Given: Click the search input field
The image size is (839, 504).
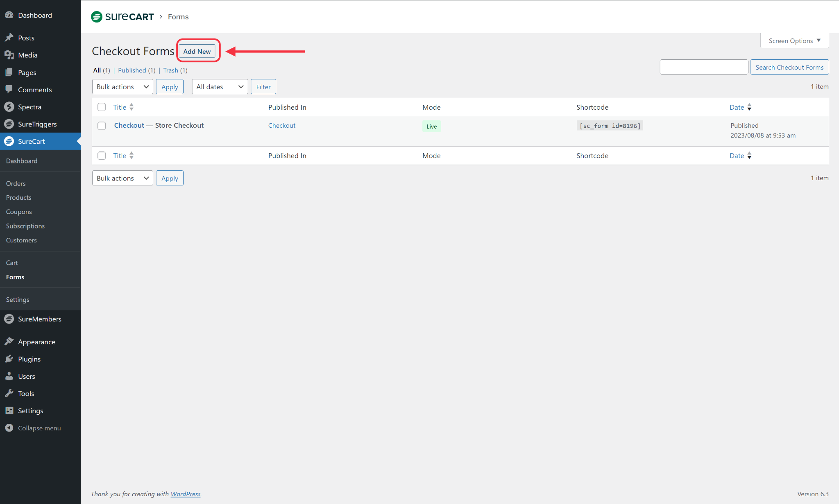Looking at the screenshot, I should coord(704,67).
